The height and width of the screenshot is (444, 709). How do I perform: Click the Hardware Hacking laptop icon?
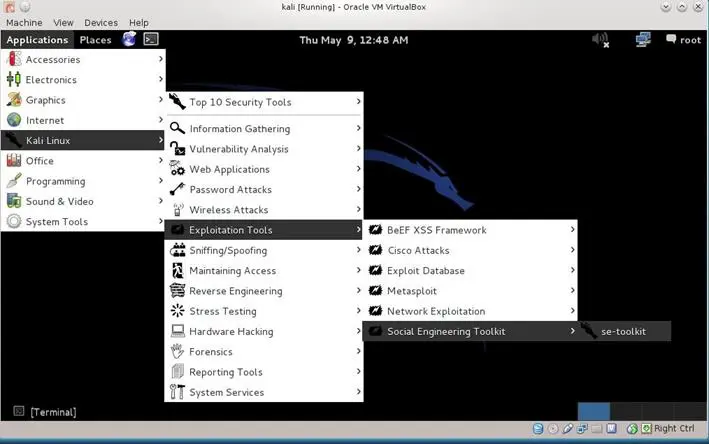tap(177, 332)
